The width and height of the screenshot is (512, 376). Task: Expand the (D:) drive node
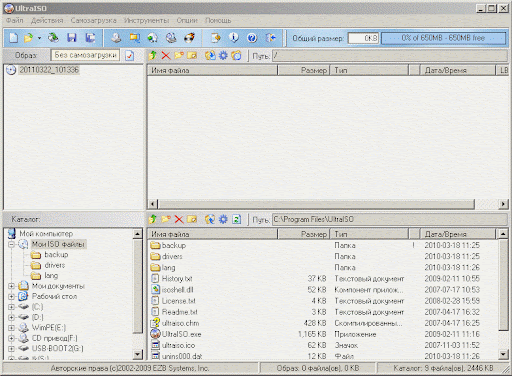click(x=11, y=317)
